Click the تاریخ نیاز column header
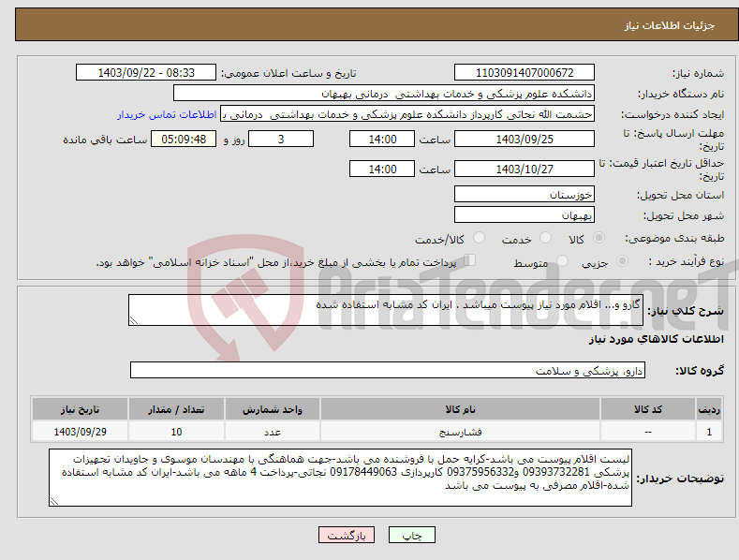This screenshot has width=739, height=560. pos(81,409)
